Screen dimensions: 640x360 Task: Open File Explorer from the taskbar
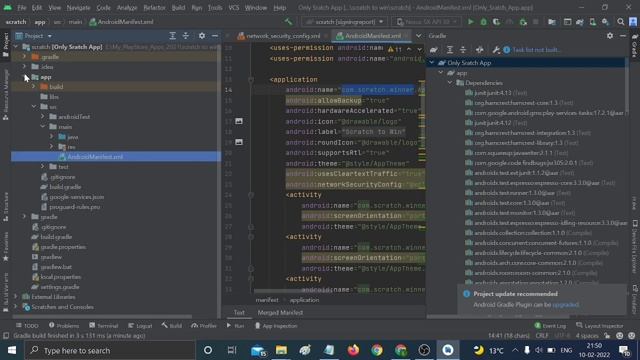[281, 350]
